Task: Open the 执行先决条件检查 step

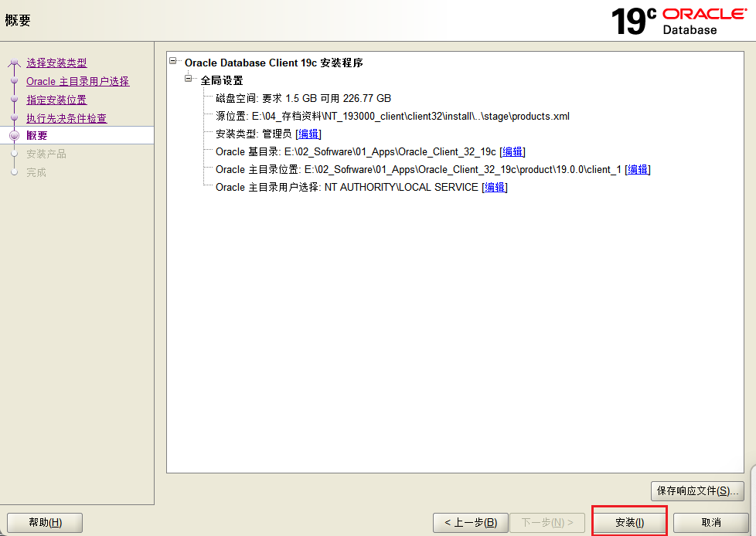Action: [66, 118]
